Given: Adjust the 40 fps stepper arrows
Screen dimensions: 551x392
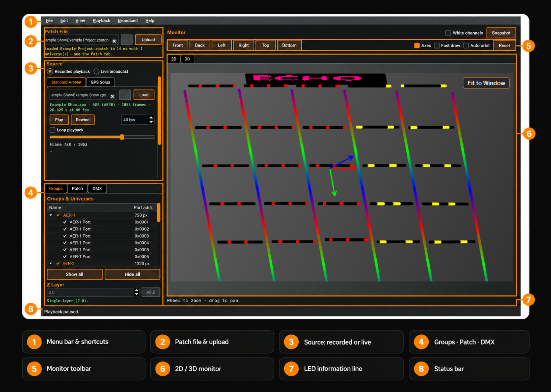Looking at the screenshot, I should click(151, 120).
